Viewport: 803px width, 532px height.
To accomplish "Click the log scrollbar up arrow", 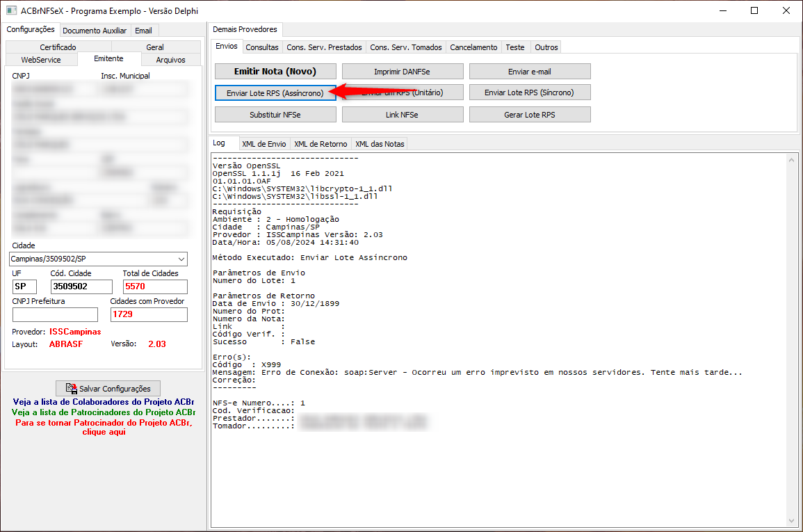I will [792, 160].
